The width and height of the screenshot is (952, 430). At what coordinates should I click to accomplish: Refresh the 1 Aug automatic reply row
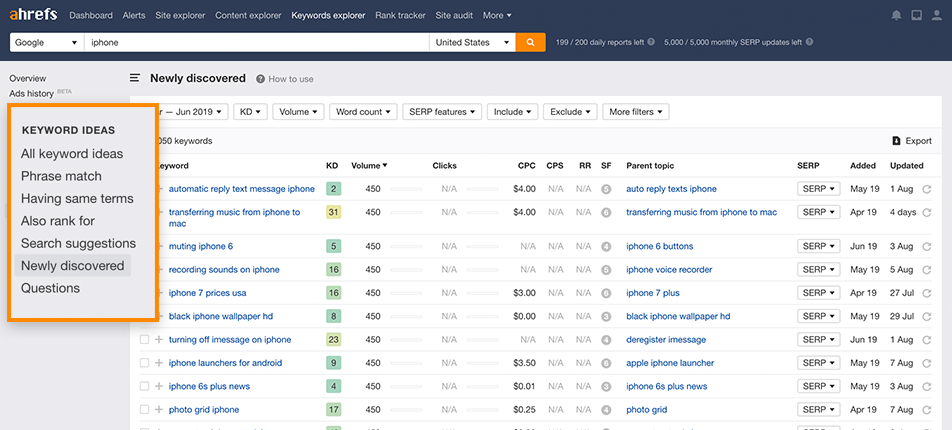[926, 189]
